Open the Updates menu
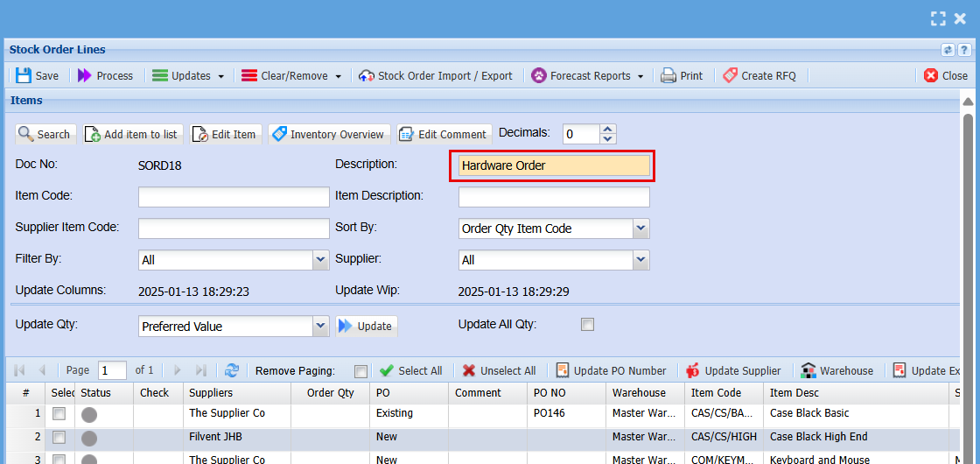Image resolution: width=980 pixels, height=464 pixels. point(188,76)
